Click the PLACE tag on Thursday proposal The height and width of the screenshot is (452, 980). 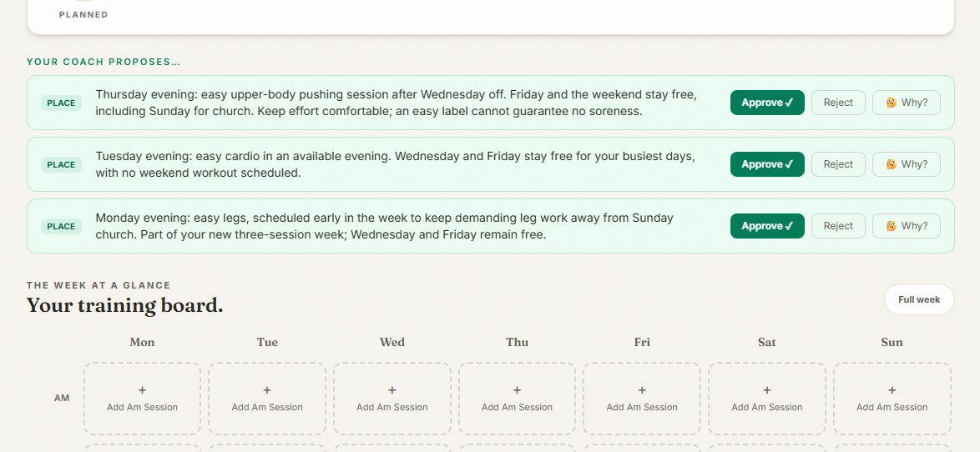(x=61, y=103)
